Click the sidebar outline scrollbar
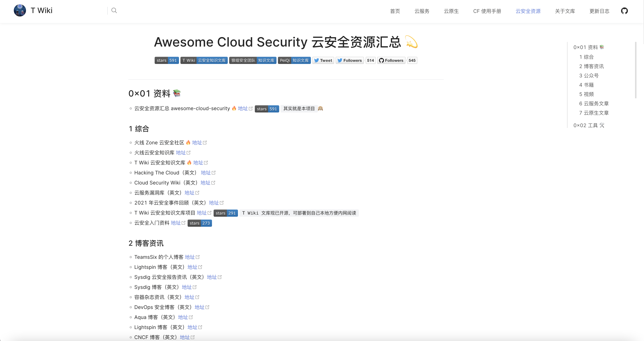This screenshot has width=644, height=341. (x=636, y=70)
